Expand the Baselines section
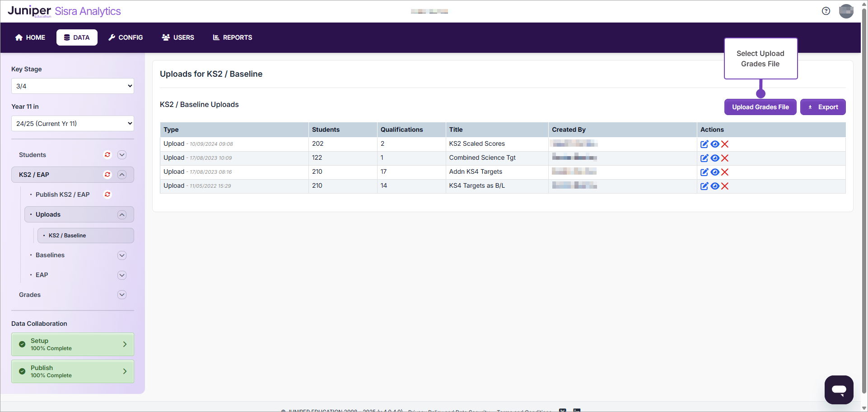868x412 pixels. pos(121,255)
